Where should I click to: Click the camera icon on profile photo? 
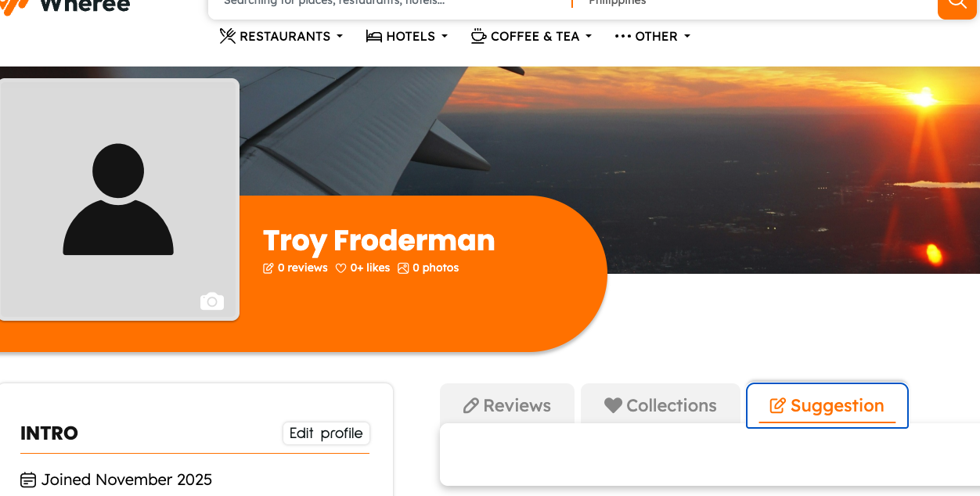coord(212,301)
